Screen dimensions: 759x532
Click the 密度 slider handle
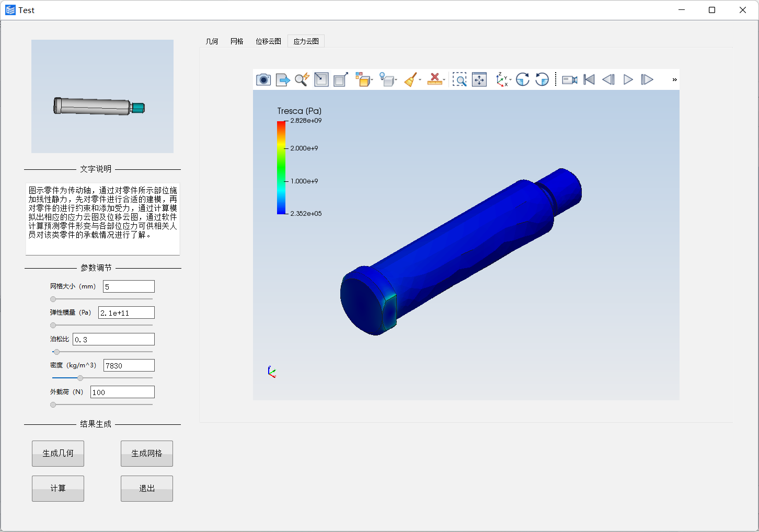click(80, 378)
